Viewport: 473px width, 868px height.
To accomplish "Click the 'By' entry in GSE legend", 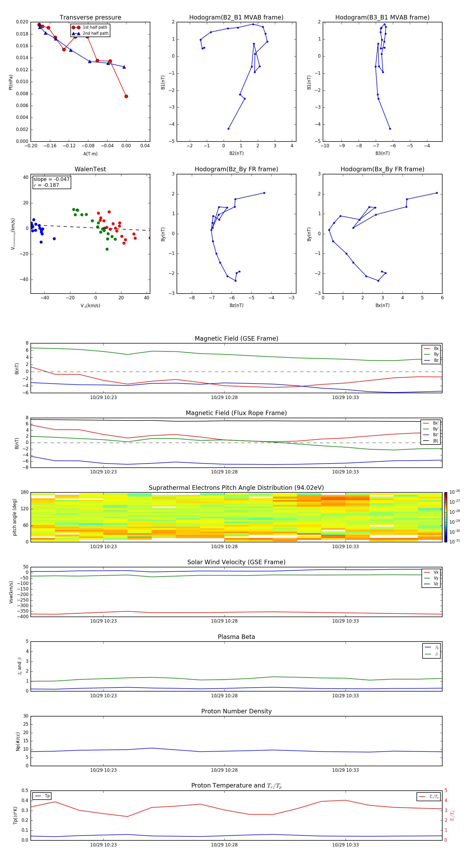I will coord(431,354).
